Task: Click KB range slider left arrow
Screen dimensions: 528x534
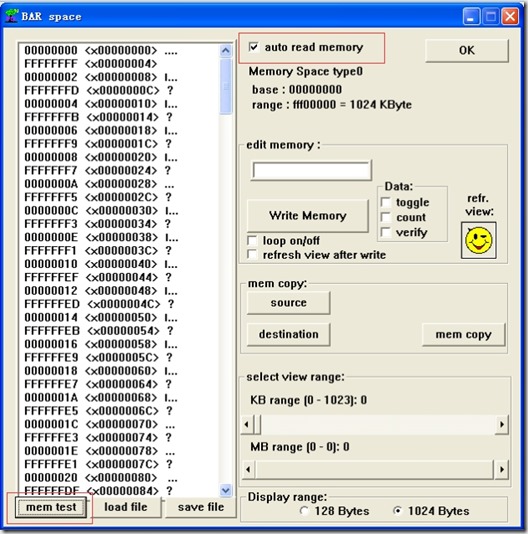Action: pos(247,424)
